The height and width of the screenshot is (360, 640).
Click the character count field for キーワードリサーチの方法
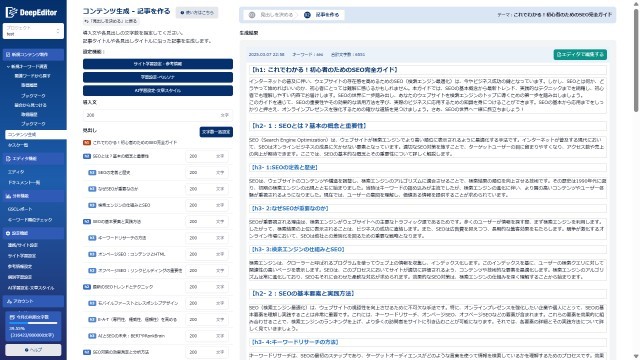coord(207,238)
